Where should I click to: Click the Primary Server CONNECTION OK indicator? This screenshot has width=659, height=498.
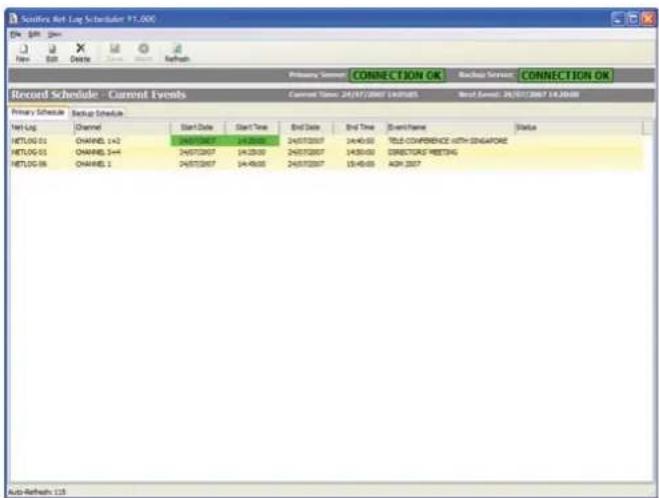397,75
